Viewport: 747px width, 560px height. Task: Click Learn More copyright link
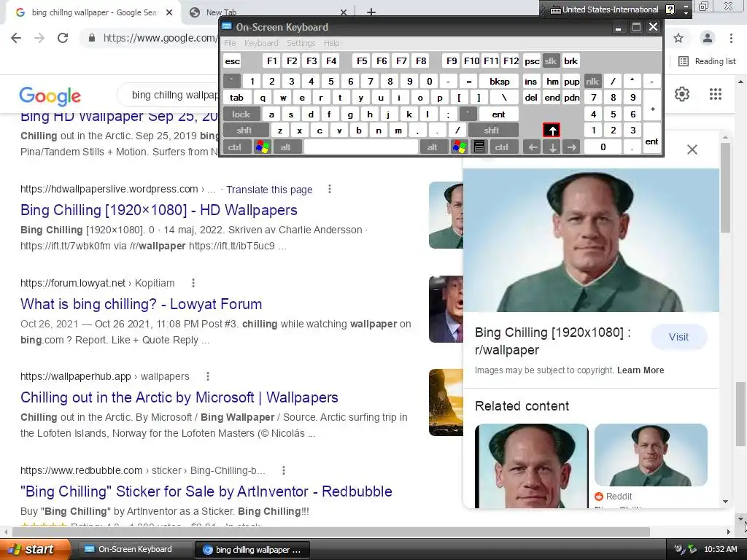point(640,370)
